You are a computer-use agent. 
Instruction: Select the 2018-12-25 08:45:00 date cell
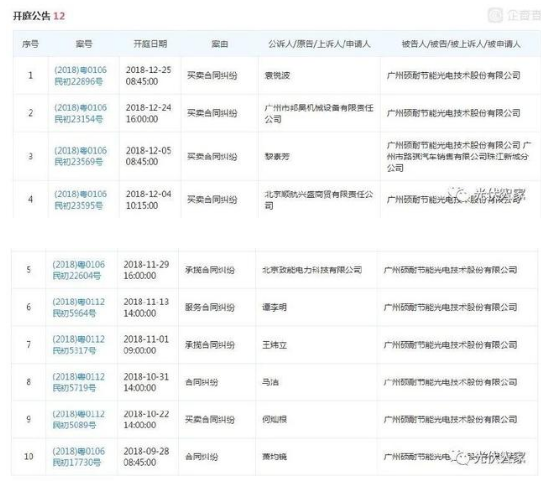[x=148, y=76]
